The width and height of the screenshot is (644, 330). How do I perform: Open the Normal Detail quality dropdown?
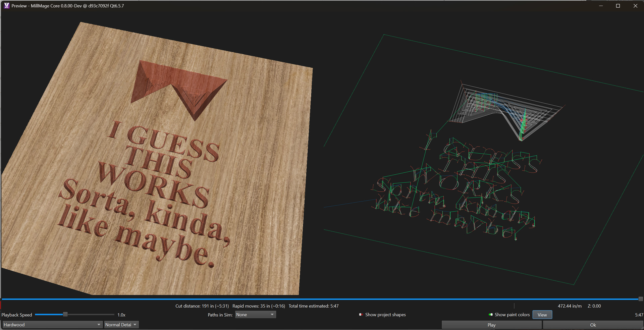pyautogui.click(x=121, y=325)
